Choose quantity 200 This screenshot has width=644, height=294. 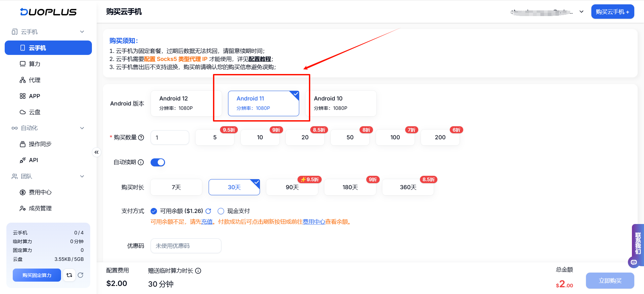pyautogui.click(x=440, y=138)
